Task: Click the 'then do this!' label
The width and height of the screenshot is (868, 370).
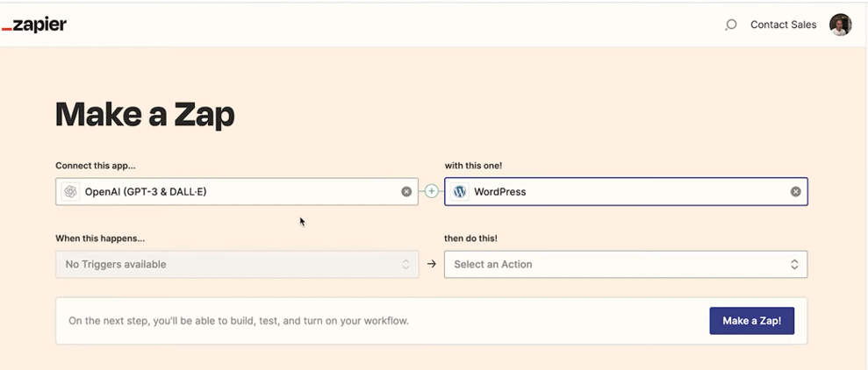Action: coord(471,238)
